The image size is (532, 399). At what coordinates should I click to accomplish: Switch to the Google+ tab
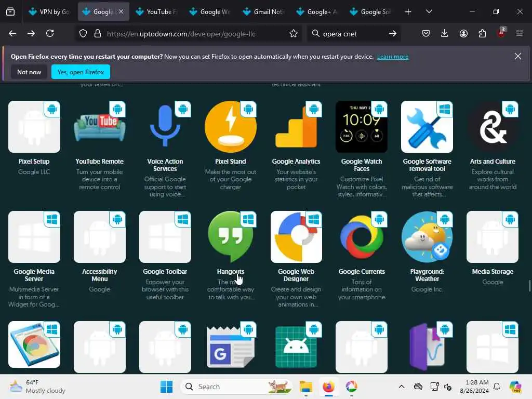(x=318, y=11)
